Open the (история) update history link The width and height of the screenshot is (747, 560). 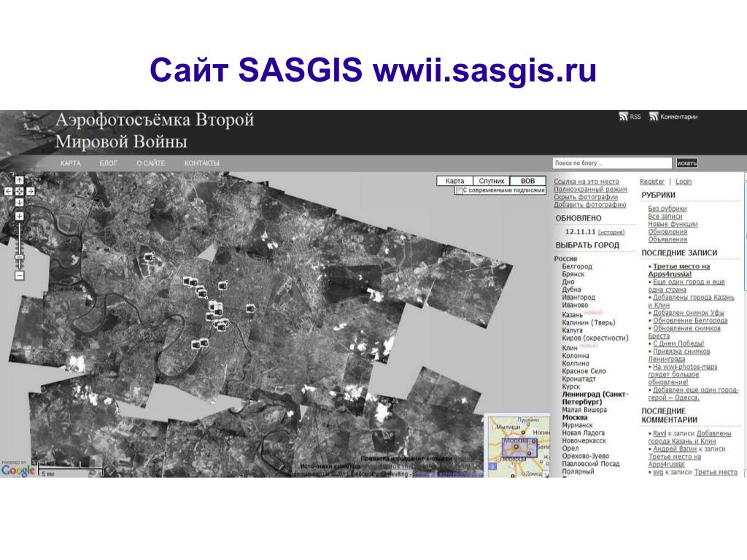(x=611, y=232)
